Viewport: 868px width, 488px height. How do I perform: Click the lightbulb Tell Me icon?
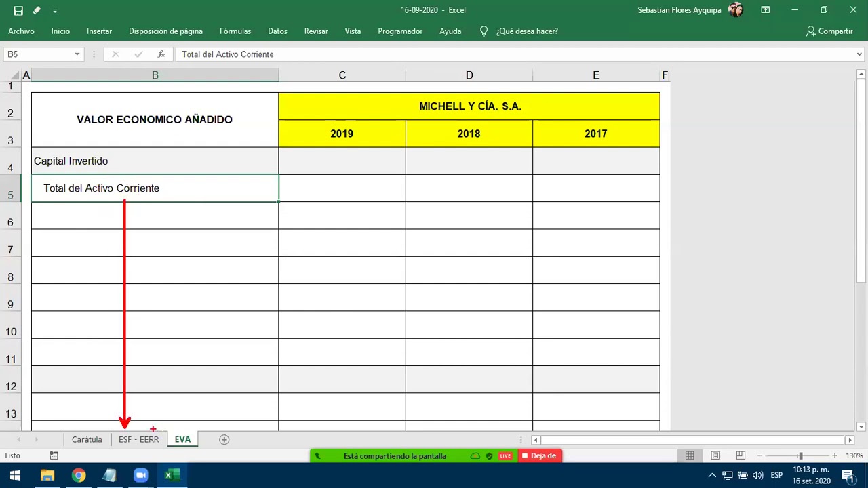(x=484, y=31)
